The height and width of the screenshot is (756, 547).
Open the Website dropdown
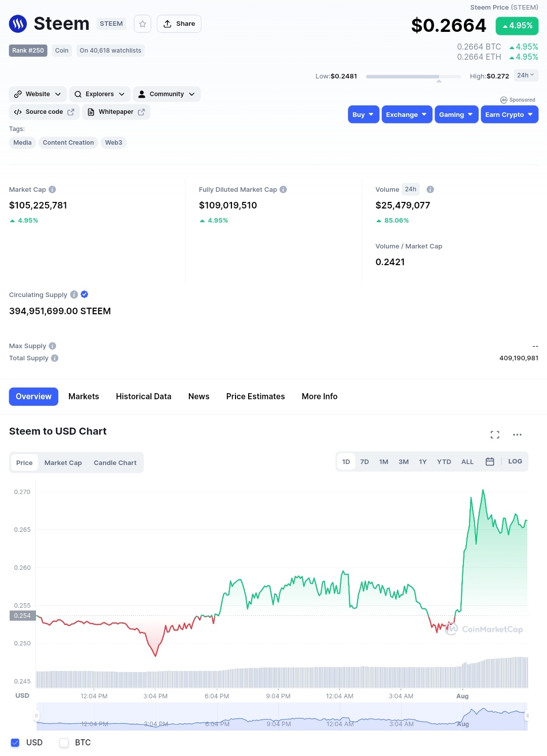[x=37, y=94]
